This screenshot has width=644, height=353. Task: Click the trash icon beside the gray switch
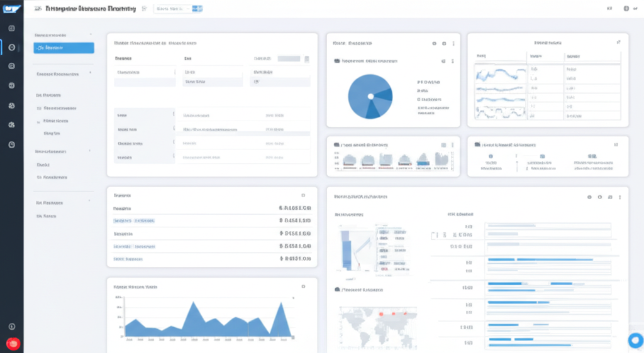click(x=307, y=59)
